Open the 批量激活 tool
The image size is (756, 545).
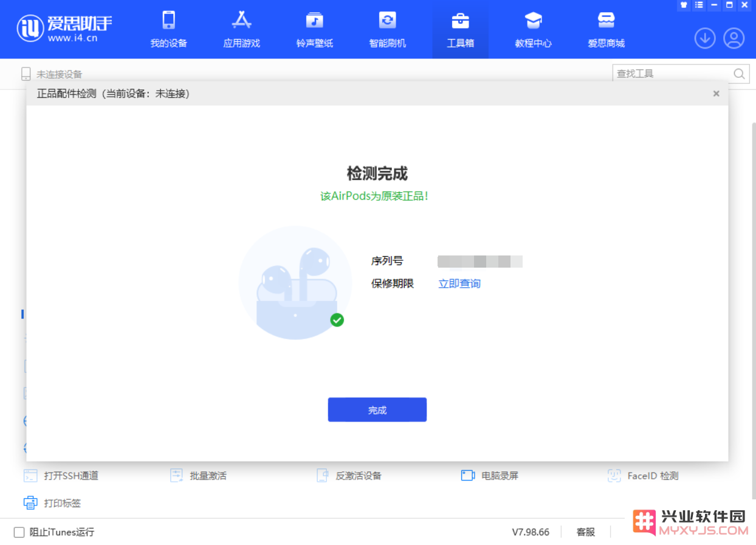198,476
